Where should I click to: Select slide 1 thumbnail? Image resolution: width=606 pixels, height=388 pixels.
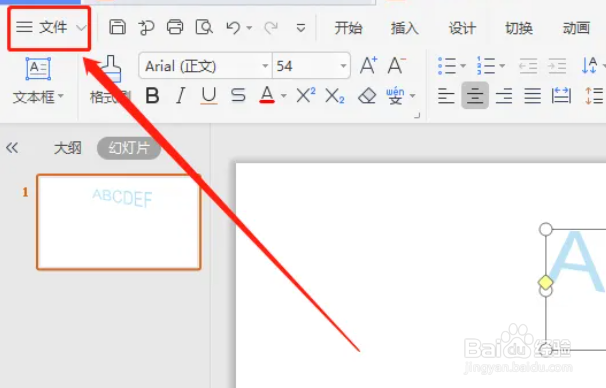(119, 222)
